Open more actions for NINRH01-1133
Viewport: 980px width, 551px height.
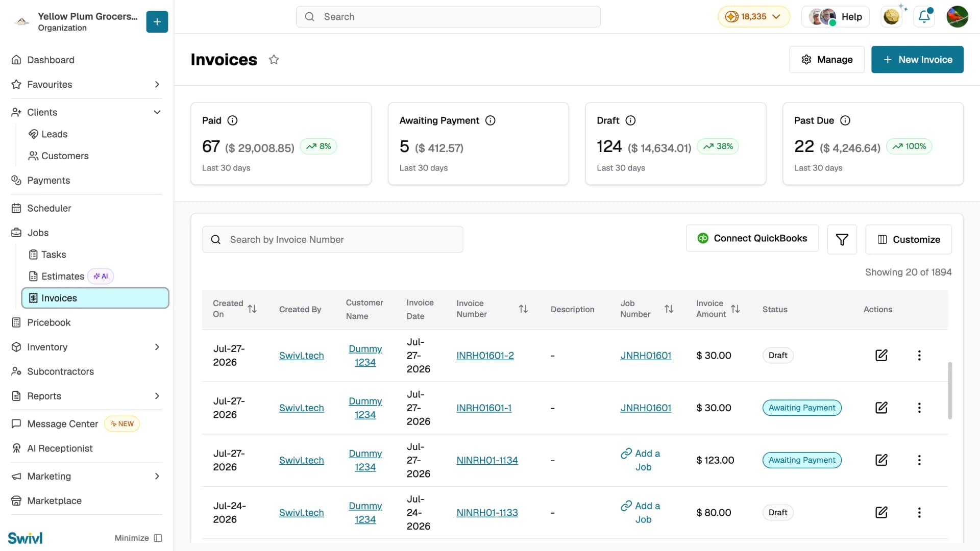click(x=919, y=512)
